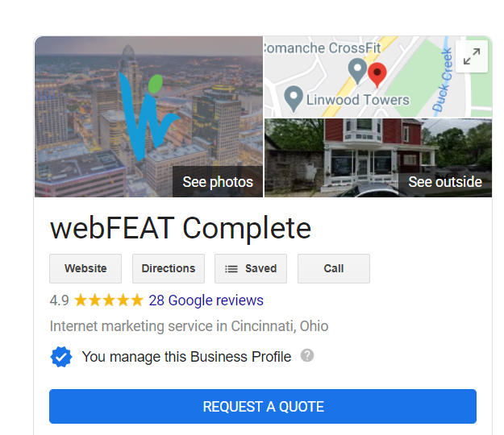Click the list icon on Saved button
The height and width of the screenshot is (435, 504).
click(x=231, y=269)
